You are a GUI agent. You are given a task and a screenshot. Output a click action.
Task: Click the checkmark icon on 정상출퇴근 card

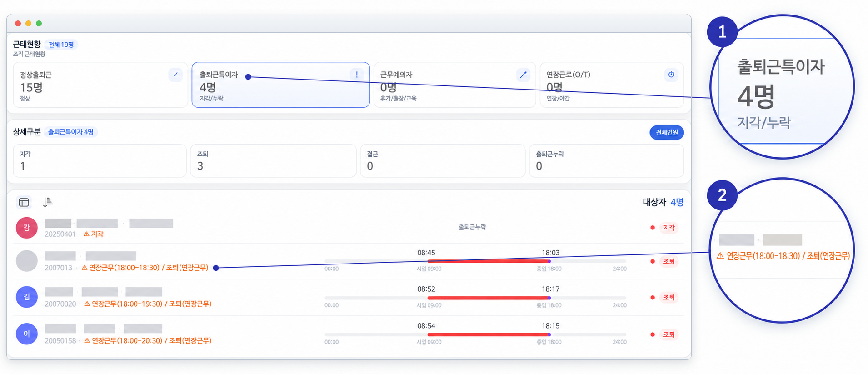click(175, 75)
